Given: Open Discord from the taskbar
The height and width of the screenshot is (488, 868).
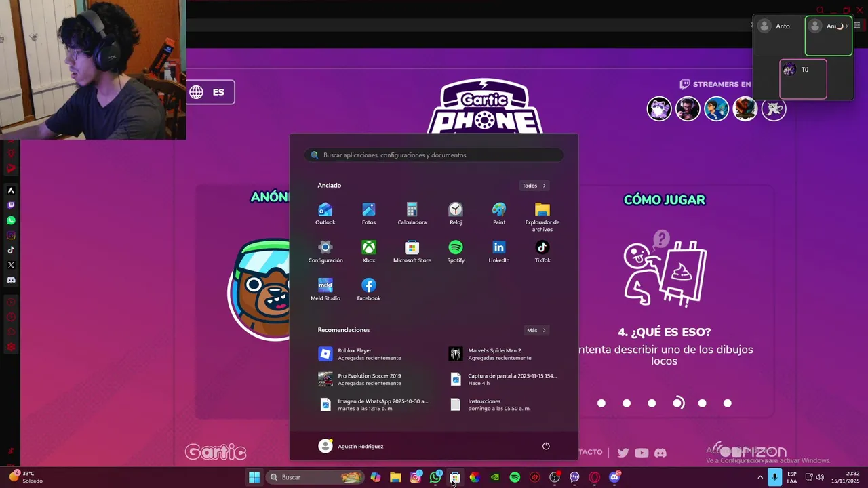Looking at the screenshot, I should click(x=615, y=477).
